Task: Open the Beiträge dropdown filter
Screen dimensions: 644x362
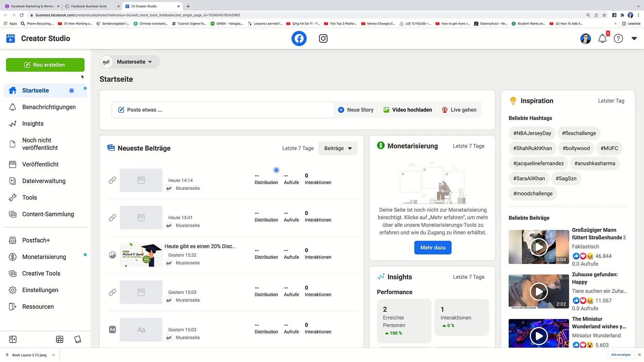Action: pyautogui.click(x=338, y=148)
